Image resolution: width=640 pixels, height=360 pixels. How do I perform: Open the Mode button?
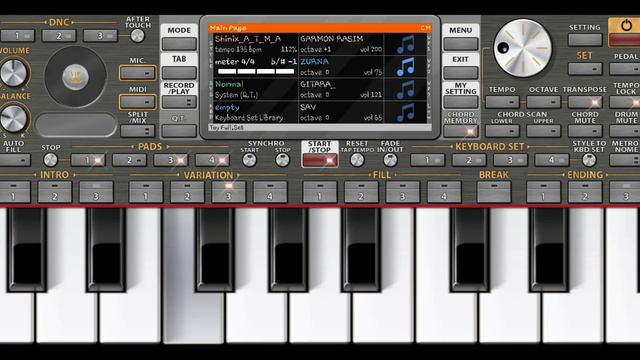click(x=179, y=44)
